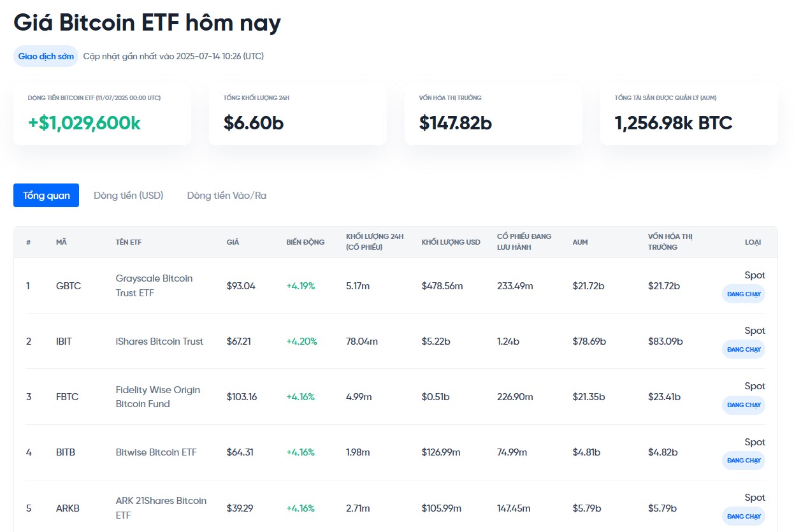Screen dimensions: 794x532
Task: Click the GIÁ column header
Action: coord(233,242)
